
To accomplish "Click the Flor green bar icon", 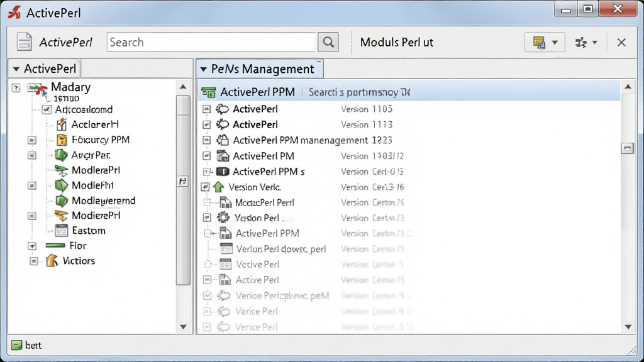I will 55,246.
